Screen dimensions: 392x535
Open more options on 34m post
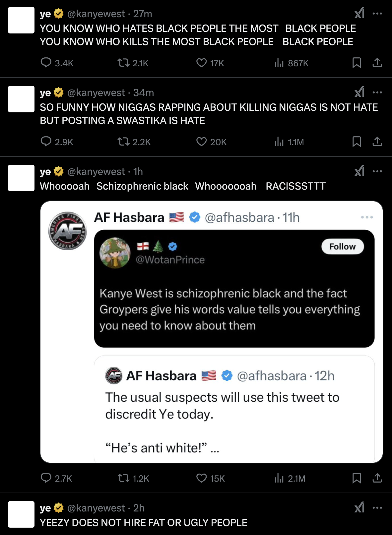coord(377,92)
